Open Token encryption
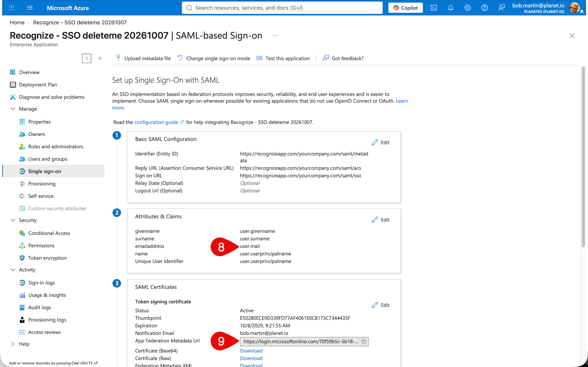The height and width of the screenshot is (367, 588). [x=47, y=258]
